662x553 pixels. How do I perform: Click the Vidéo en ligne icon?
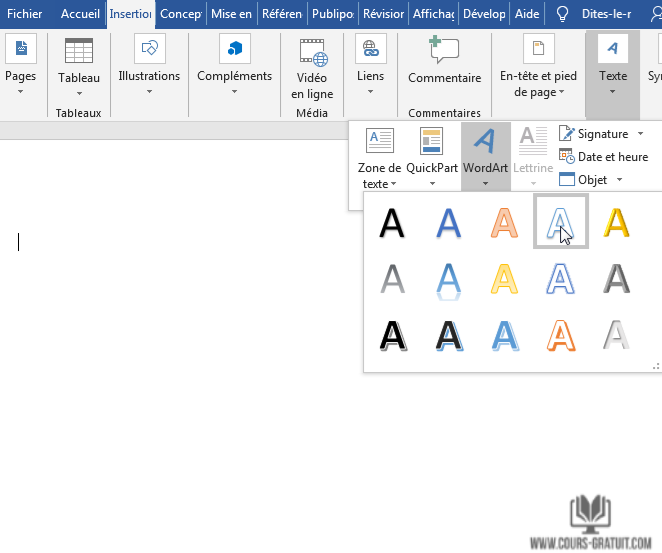tap(312, 51)
